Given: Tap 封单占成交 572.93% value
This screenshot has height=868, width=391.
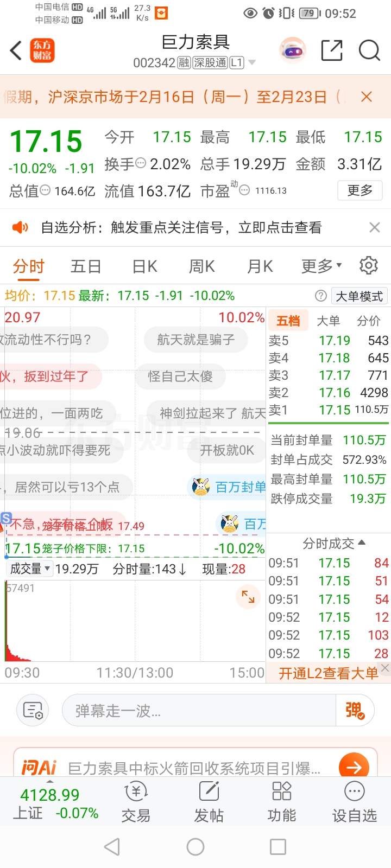Looking at the screenshot, I should 364,459.
